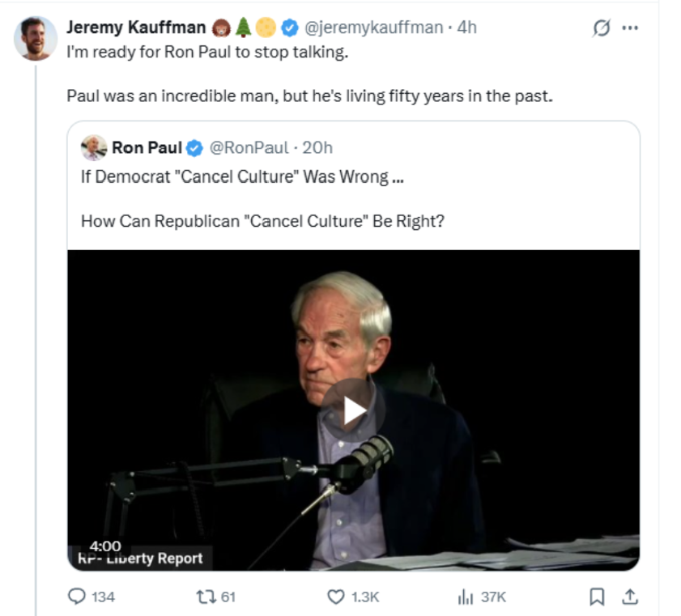Click the Grok slashed-circle icon

coord(601,28)
